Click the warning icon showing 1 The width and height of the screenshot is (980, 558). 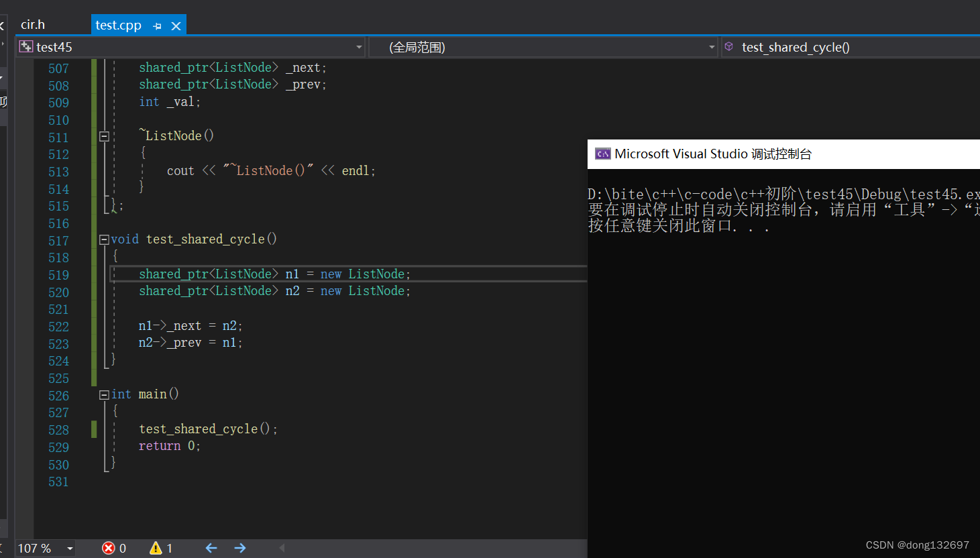click(x=156, y=548)
